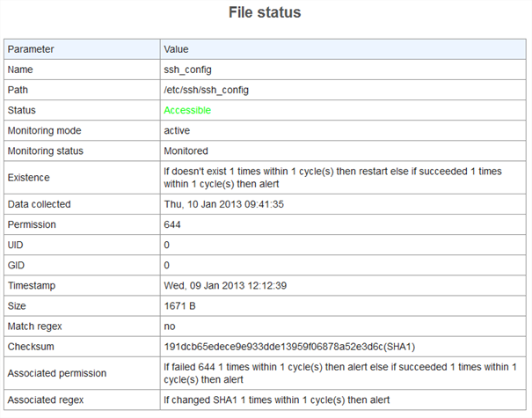
Task: Click the Existence rule description text
Action: tap(333, 178)
